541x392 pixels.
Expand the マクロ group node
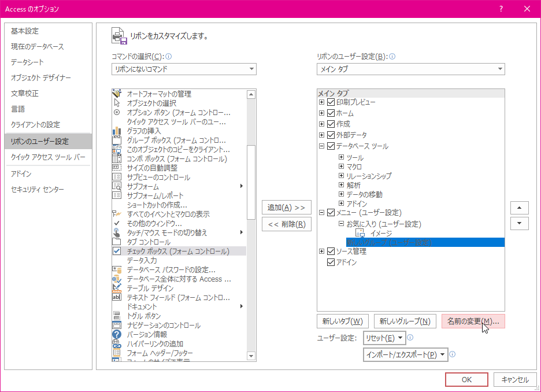[341, 167]
